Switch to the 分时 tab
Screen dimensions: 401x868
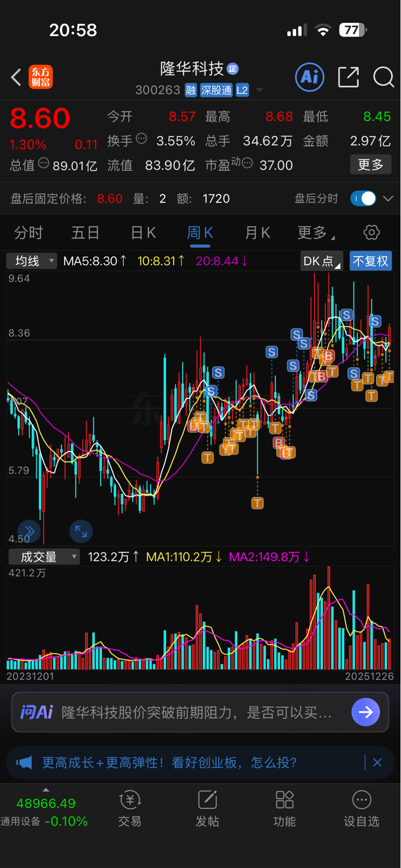[x=29, y=233]
